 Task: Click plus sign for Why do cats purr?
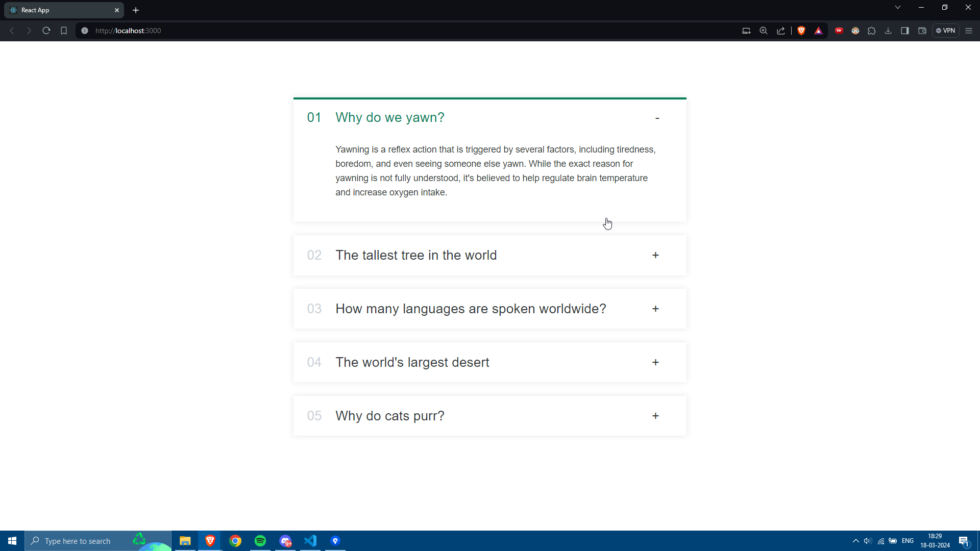pyautogui.click(x=655, y=416)
